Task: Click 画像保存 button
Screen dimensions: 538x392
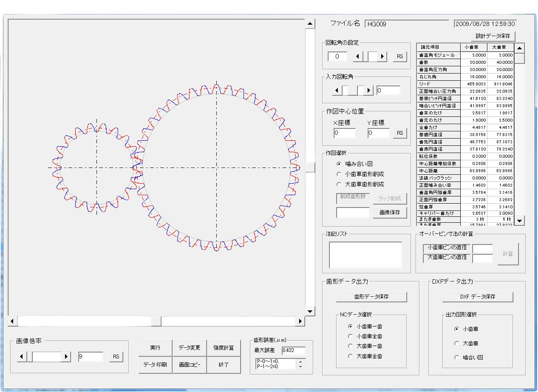Action: (x=390, y=212)
